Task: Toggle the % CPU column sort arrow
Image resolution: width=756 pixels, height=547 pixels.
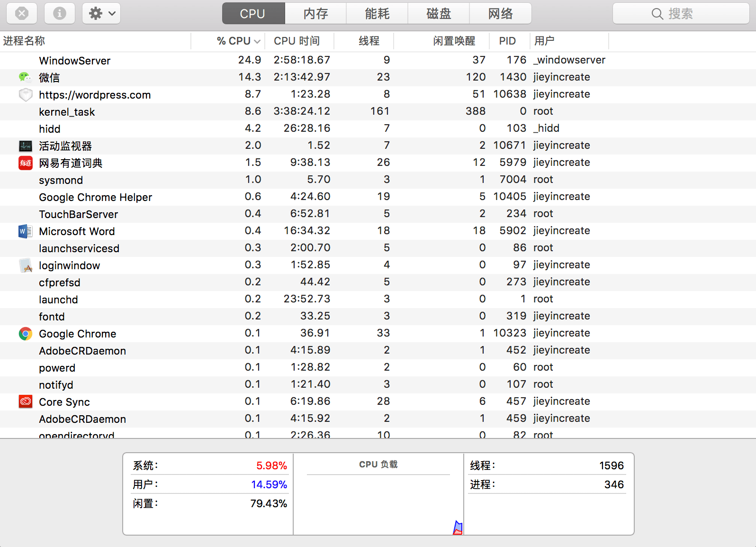Action: pyautogui.click(x=257, y=41)
